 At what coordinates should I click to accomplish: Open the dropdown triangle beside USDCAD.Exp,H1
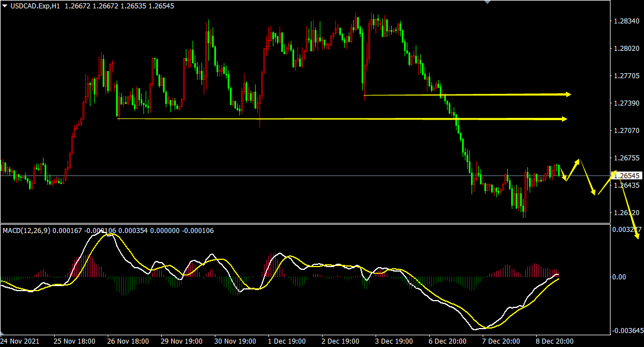5,6
